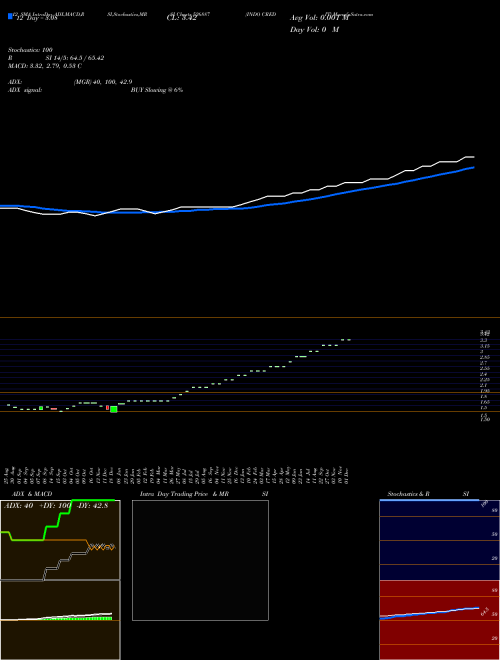The width and height of the screenshot is (500, 660).
Task: Select the '(MGR) 40, 100, 42.9' ADX values
Action: pos(103,82)
